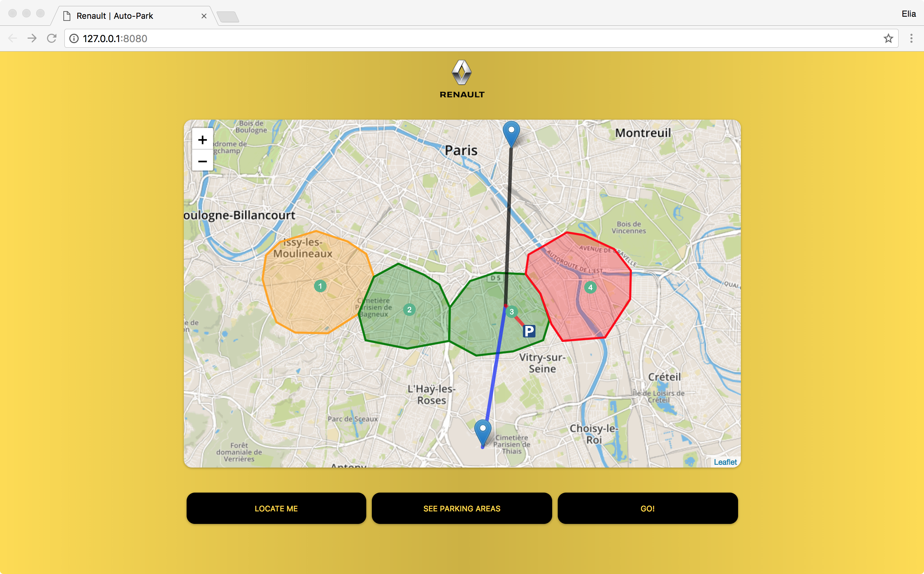924x574 pixels.
Task: Select parking area marker number 3
Action: pos(512,312)
